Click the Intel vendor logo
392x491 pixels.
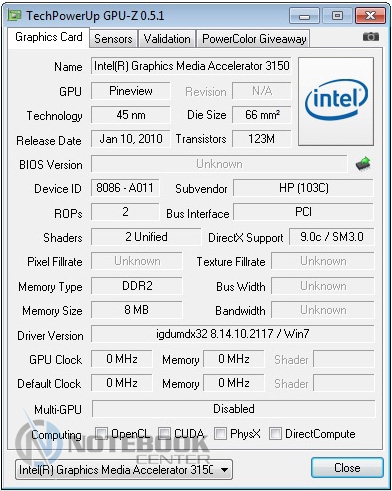(x=336, y=101)
